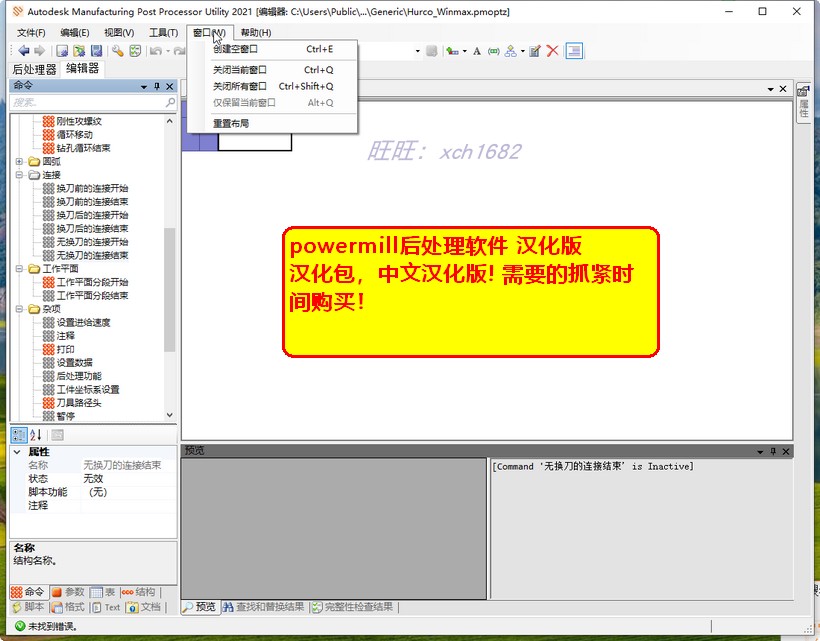Open the 工具(T) menu
The image size is (820, 641).
pos(164,32)
